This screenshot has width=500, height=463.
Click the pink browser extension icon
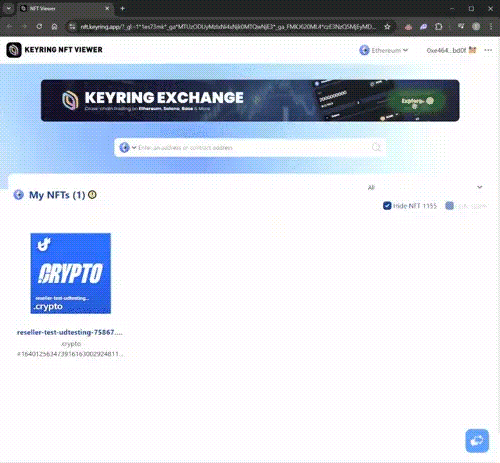408,27
